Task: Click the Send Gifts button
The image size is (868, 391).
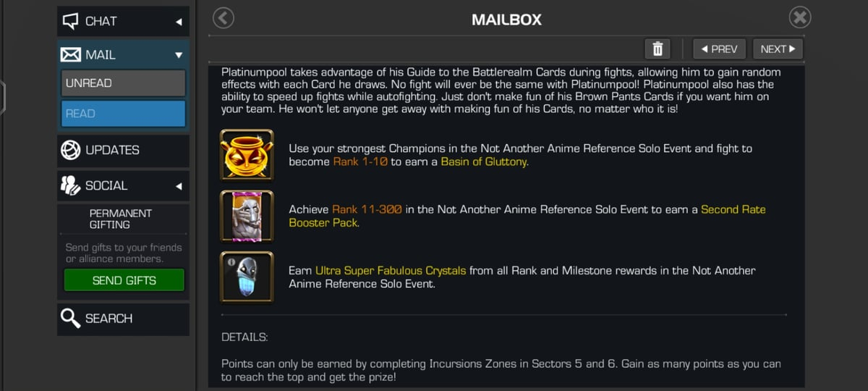Action: click(124, 280)
